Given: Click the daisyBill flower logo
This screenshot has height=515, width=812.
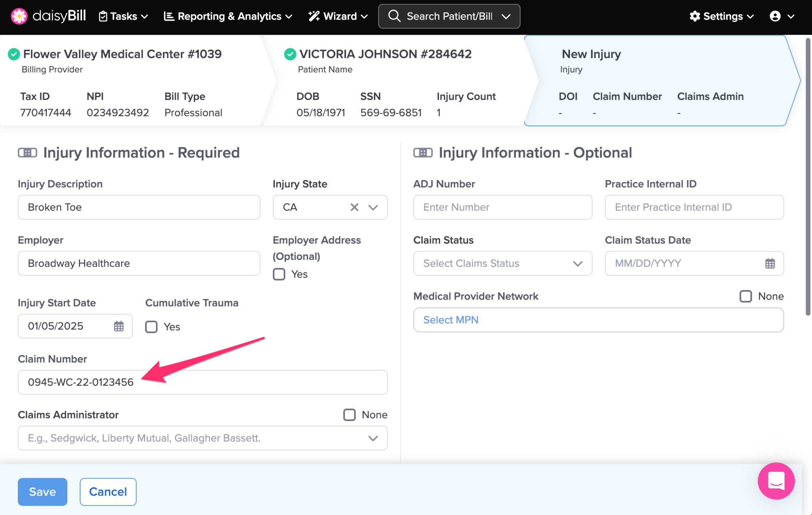Looking at the screenshot, I should coord(19,16).
